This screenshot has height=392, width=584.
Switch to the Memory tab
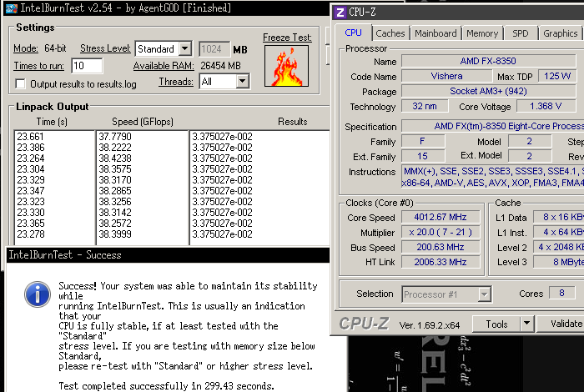[x=482, y=33]
